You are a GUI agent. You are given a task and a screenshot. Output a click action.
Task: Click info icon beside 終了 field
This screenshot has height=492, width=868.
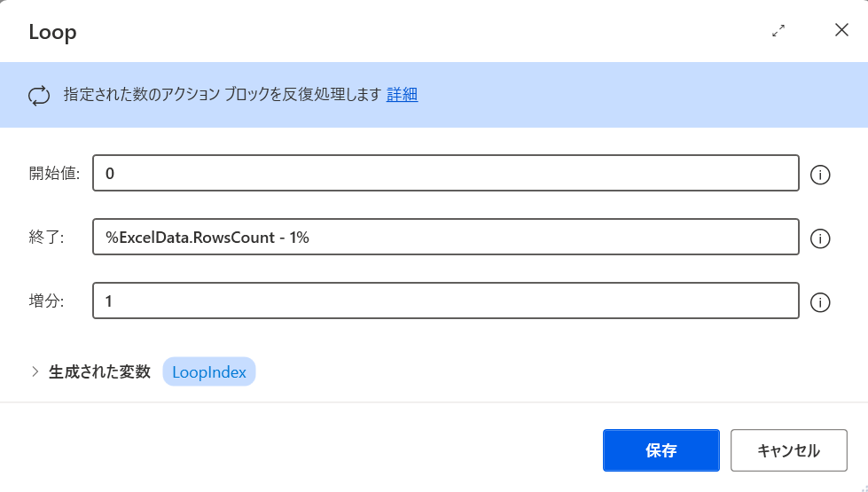point(820,238)
